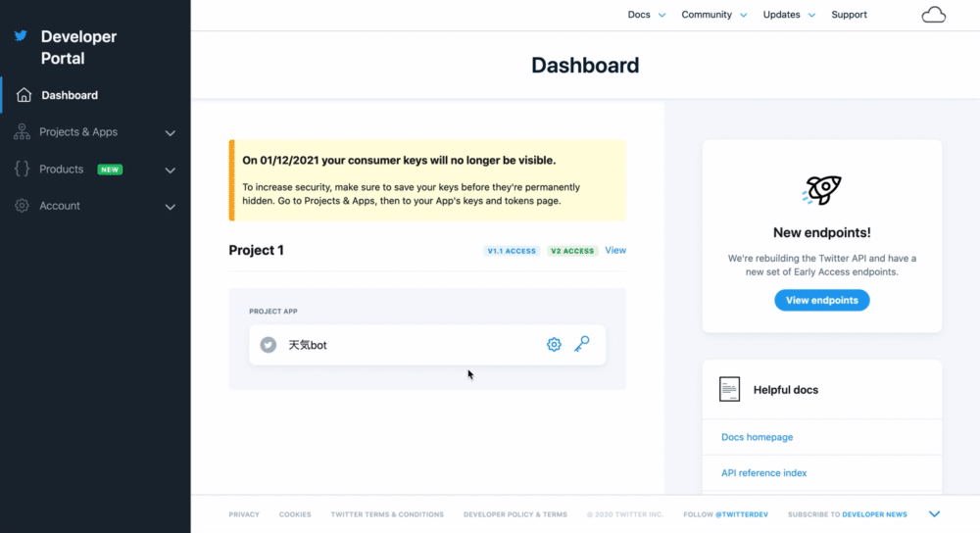Click the Products curly braces icon
Screen dimensions: 980x533
pos(22,169)
